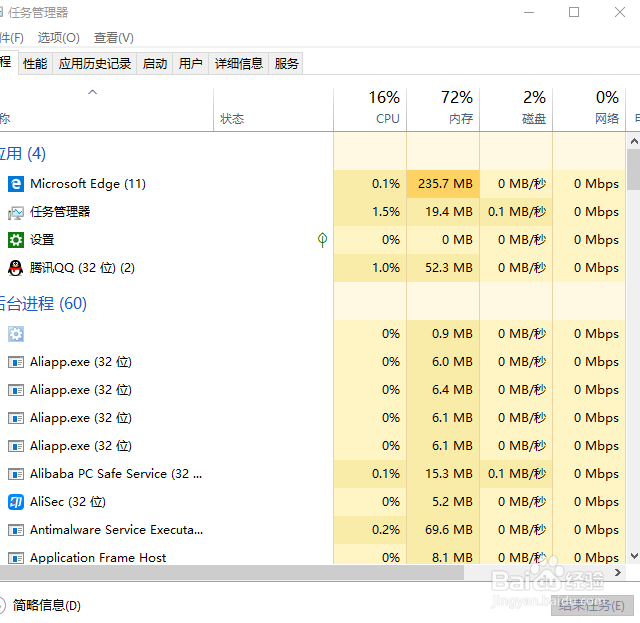
Task: Switch to the 详细信息 tab
Action: point(239,64)
